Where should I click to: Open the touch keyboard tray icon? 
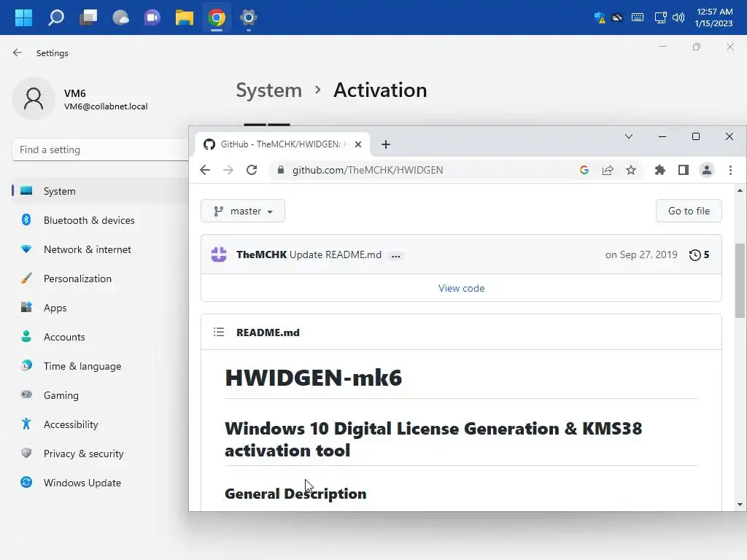(x=638, y=17)
